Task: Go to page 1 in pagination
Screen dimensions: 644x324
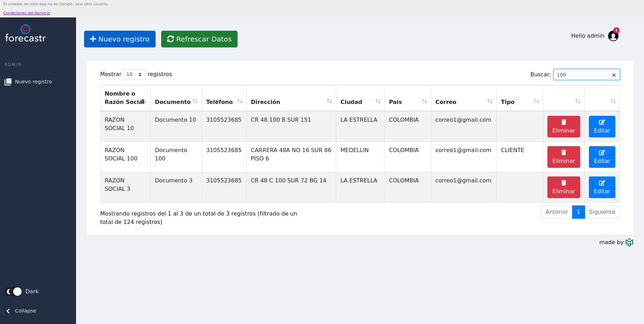Action: coord(578,212)
